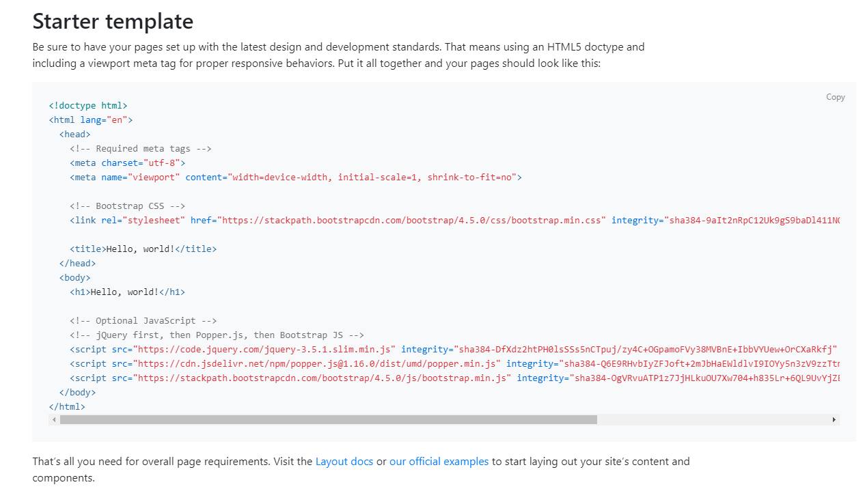
Task: Click the html lang="en" tag line
Action: 91,120
